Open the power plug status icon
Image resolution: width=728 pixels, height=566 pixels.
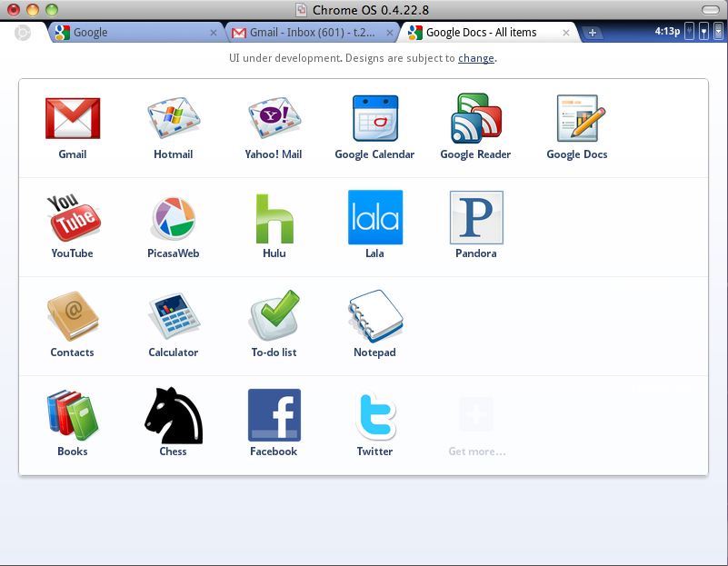(x=690, y=32)
